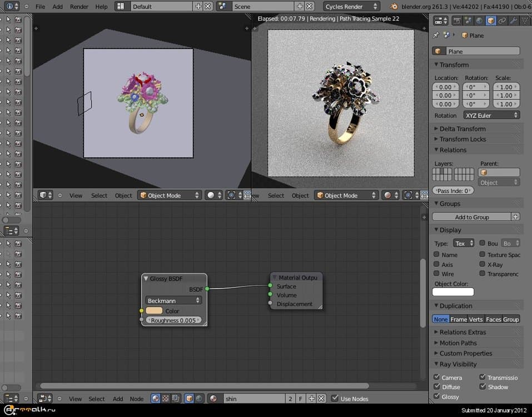
Task: Open the Render menu in top bar
Action: (x=79, y=7)
